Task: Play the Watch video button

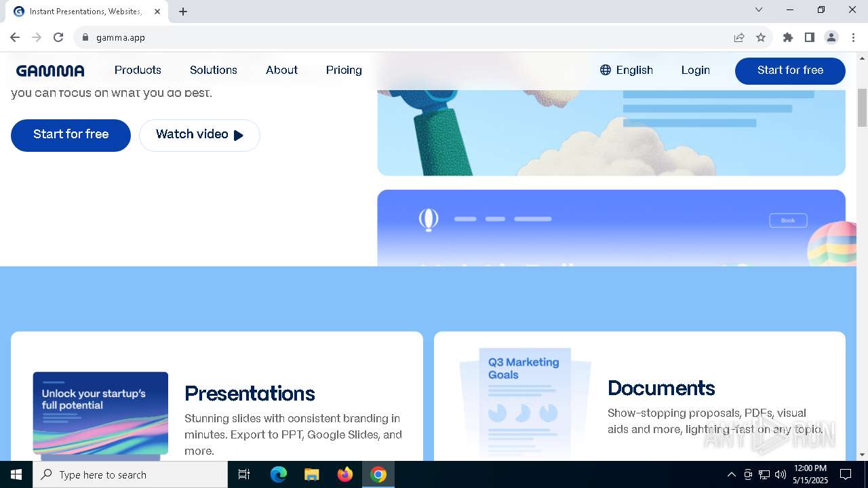Action: [199, 135]
